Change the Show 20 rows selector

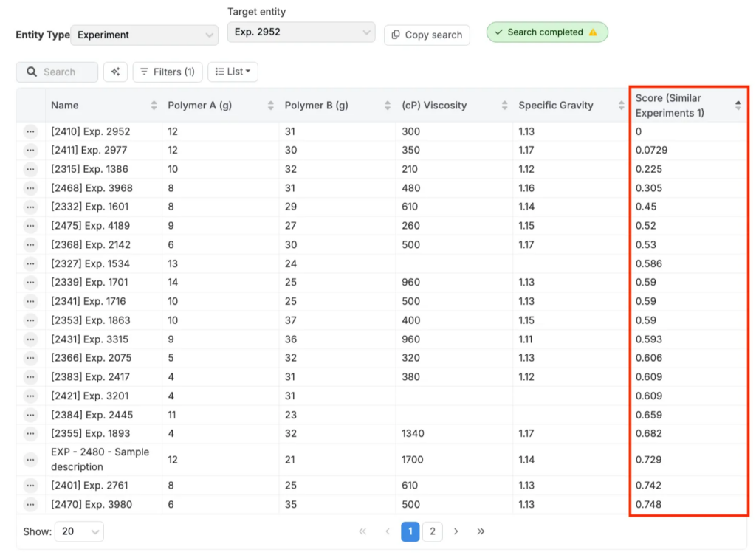81,531
